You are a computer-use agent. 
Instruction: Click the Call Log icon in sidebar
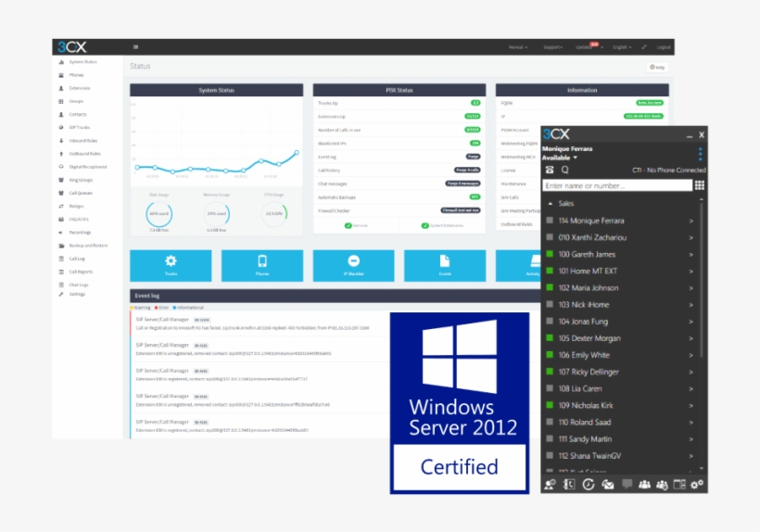click(x=61, y=259)
